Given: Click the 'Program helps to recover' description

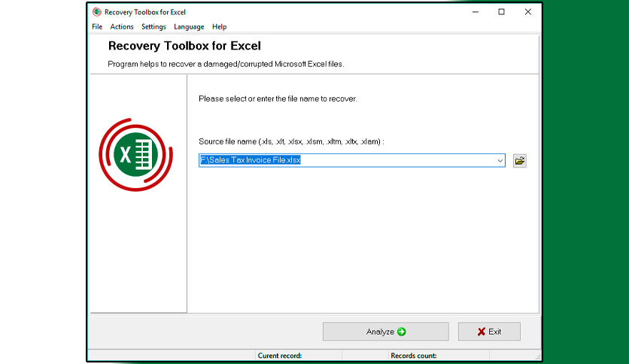Looking at the screenshot, I should click(226, 64).
